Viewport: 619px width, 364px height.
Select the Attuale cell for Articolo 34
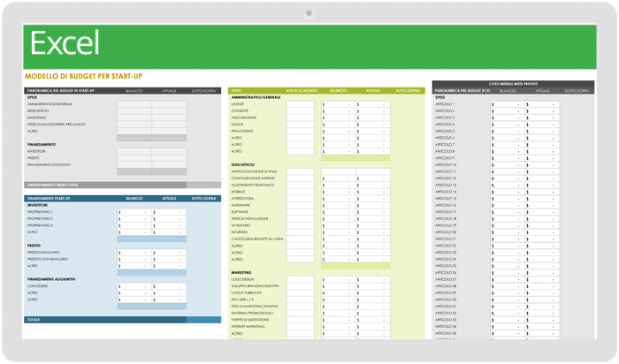[542, 327]
